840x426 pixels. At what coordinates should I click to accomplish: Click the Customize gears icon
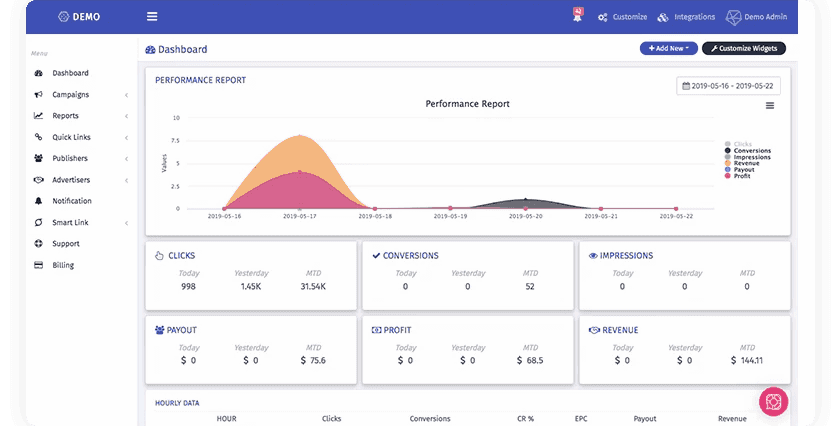(603, 17)
